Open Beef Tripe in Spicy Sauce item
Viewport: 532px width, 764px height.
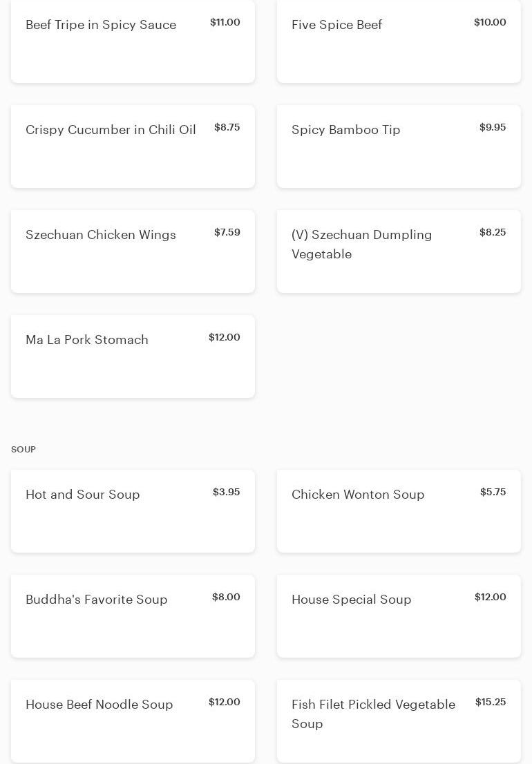(133, 41)
